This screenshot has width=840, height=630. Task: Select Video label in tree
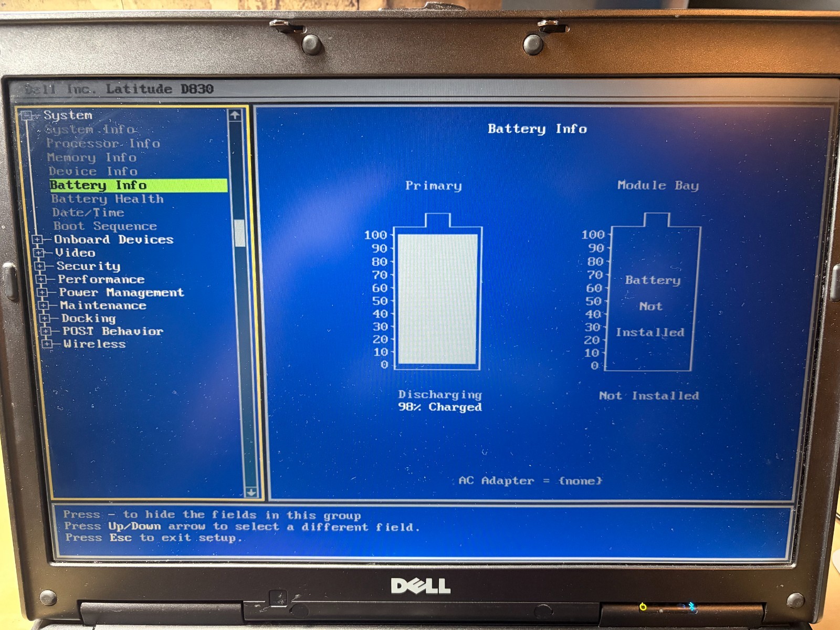point(76,253)
